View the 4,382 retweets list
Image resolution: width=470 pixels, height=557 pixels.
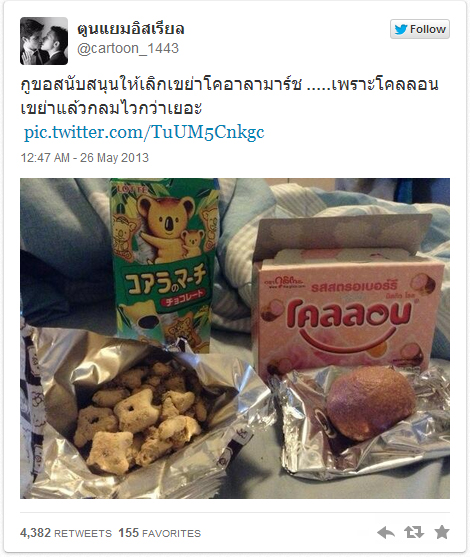pyautogui.click(x=66, y=533)
